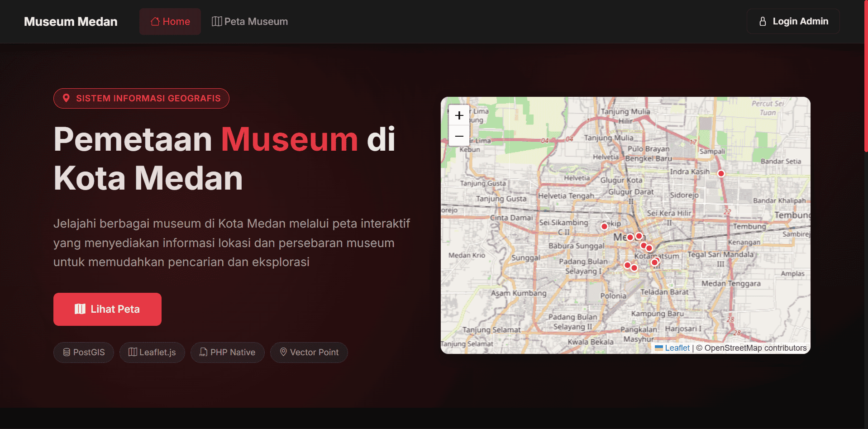Click the page vertical scrollbar thumb
The width and height of the screenshot is (868, 429).
(866, 76)
